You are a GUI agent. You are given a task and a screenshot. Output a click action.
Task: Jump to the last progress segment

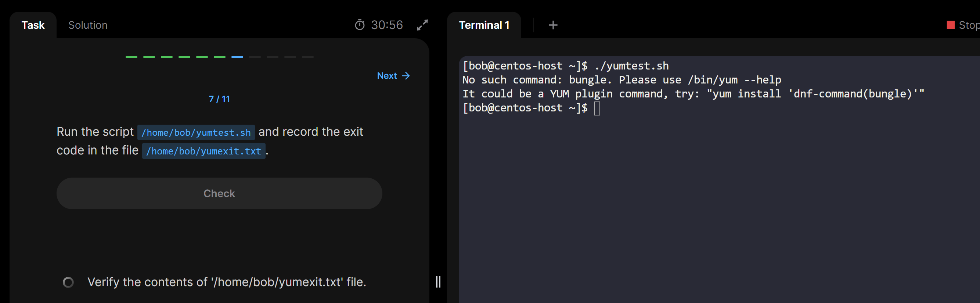[308, 57]
